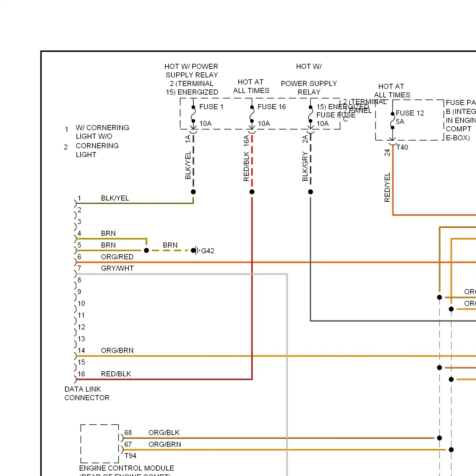Viewport: 476px width, 476px height.
Task: Select the "BRN" wire label at pin 4
Action: (108, 234)
